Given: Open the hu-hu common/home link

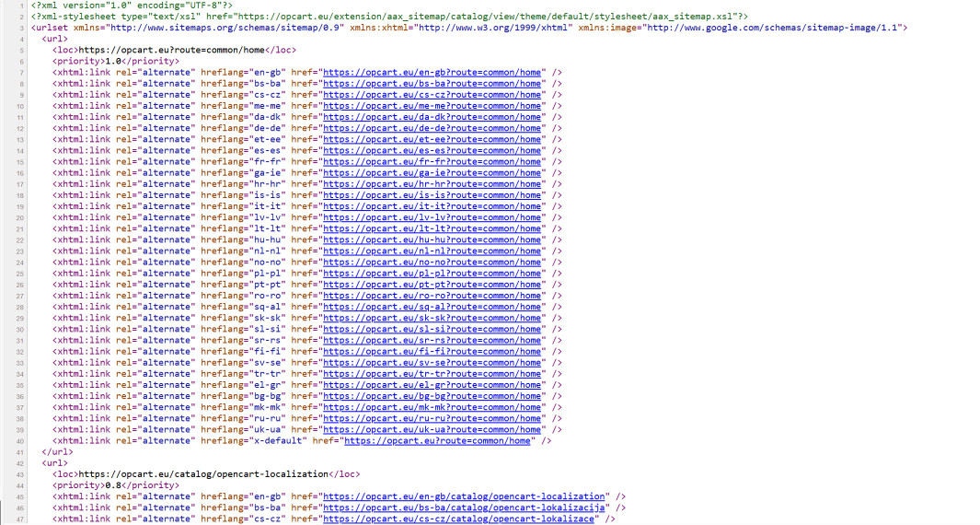Looking at the screenshot, I should (432, 239).
